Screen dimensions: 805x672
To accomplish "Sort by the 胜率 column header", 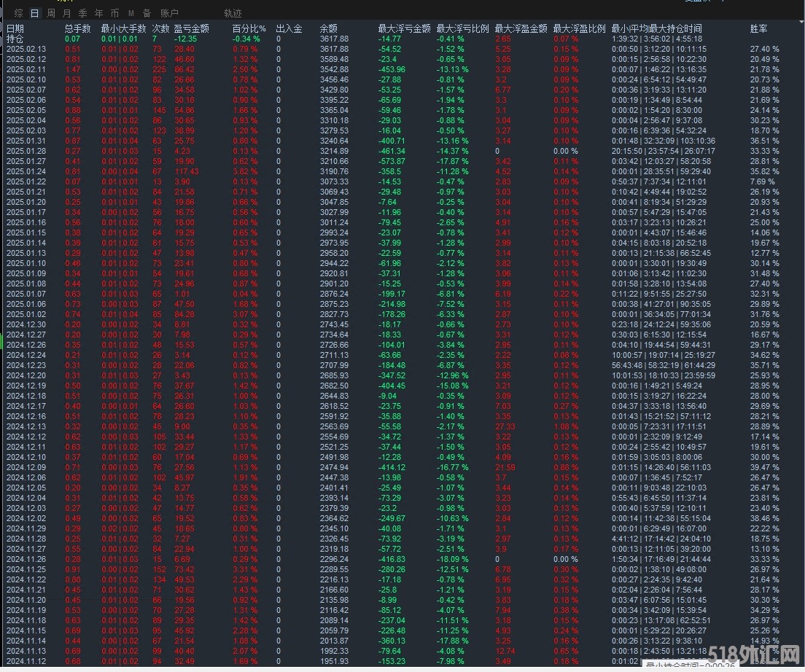I will click(x=759, y=28).
